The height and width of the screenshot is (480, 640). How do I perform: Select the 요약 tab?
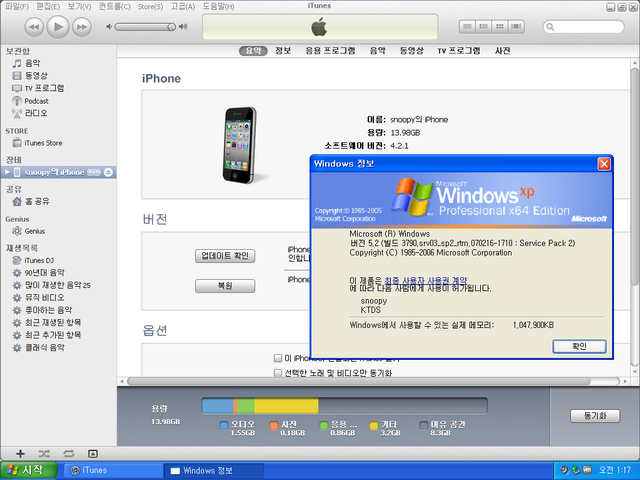(253, 51)
